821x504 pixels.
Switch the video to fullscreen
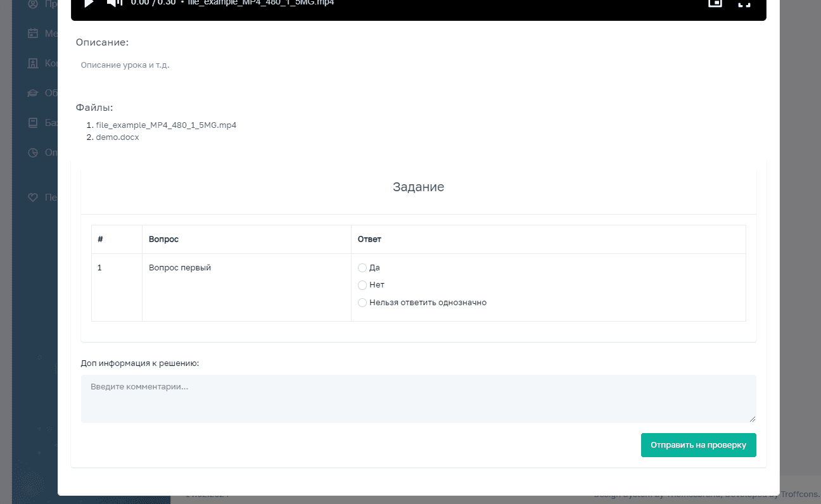[744, 3]
